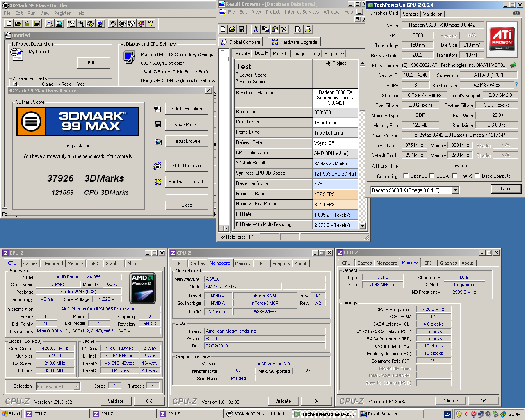Click Cut scissors icon in Result Browser
The width and height of the screenshot is (525, 420).
click(x=256, y=29)
